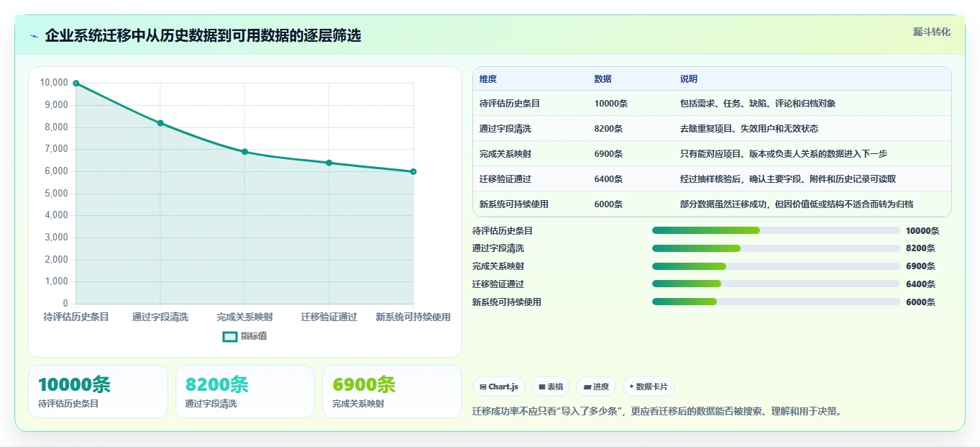Click the 6400条 value beside the progress bar
Image resolution: width=980 pixels, height=447 pixels.
(x=920, y=284)
